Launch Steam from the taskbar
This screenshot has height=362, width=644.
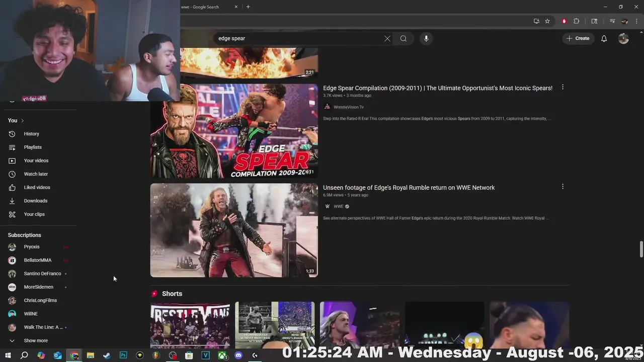[x=107, y=355]
